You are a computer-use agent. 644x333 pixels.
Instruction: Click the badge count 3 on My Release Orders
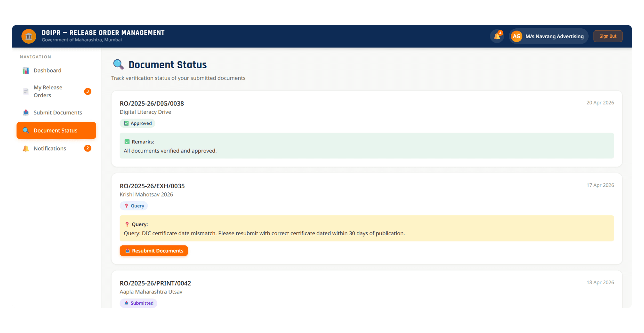[x=88, y=91]
